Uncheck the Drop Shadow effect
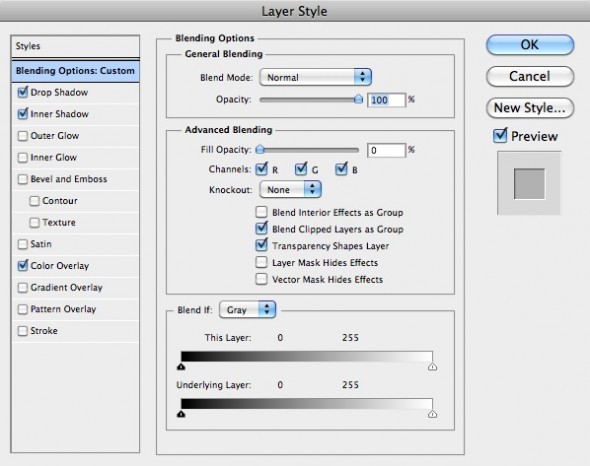 click(23, 92)
